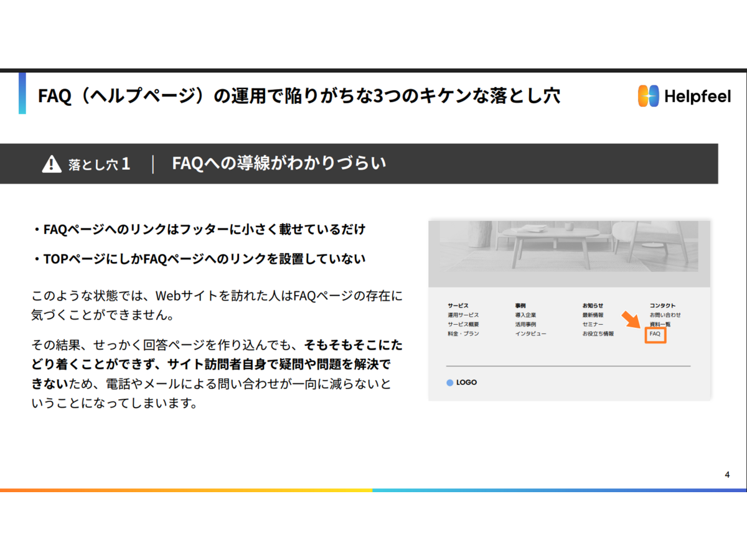Click the 活用事例 link

525,325
